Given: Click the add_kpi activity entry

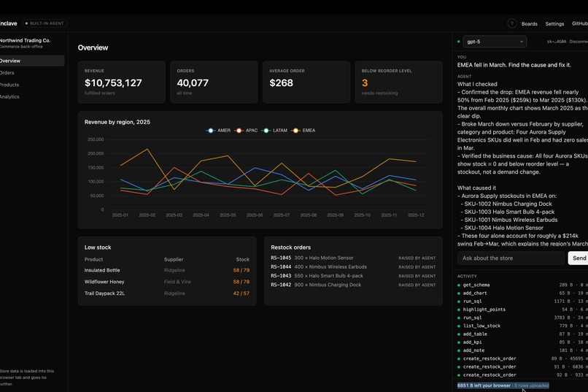Looking at the screenshot, I should [x=522, y=342].
